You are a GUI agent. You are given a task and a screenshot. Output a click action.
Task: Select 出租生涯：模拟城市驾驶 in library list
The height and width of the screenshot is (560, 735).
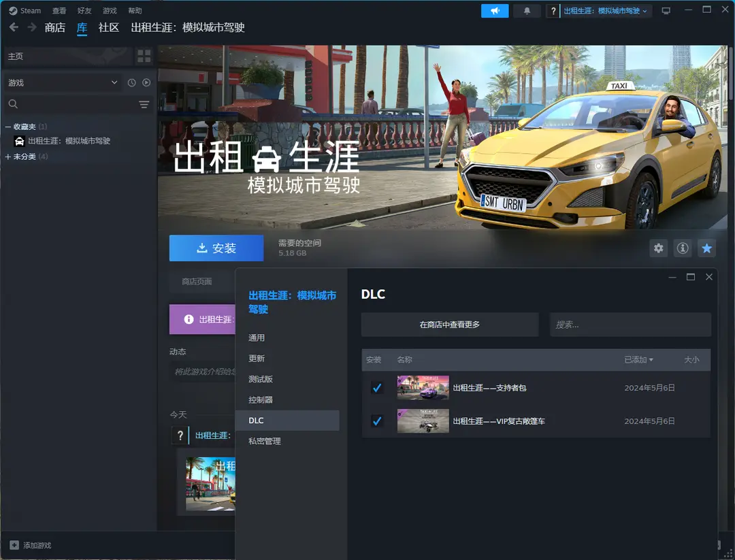click(x=69, y=141)
